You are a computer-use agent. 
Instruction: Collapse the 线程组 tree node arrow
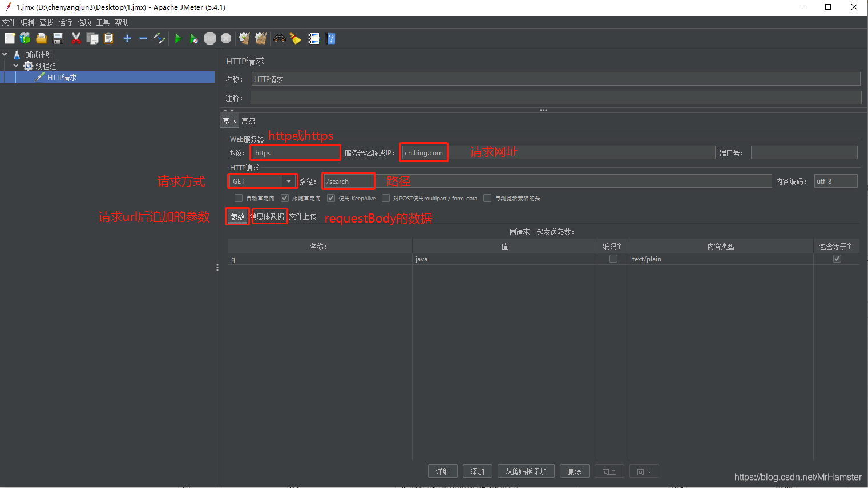[x=15, y=66]
